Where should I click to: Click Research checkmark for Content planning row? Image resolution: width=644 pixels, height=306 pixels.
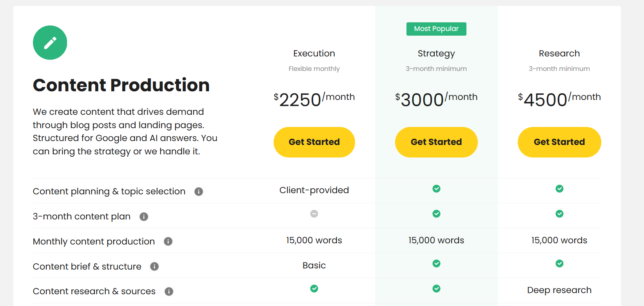coord(559,189)
